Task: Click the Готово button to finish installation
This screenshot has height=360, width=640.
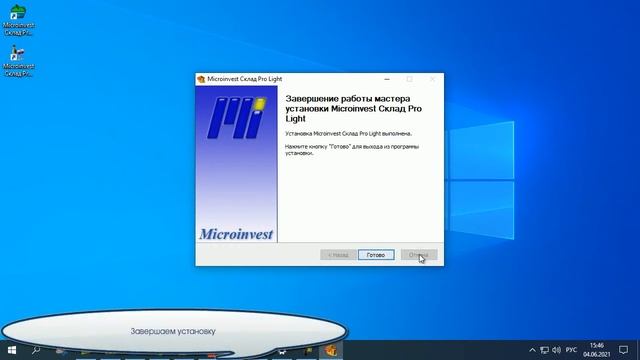Action: (x=376, y=255)
